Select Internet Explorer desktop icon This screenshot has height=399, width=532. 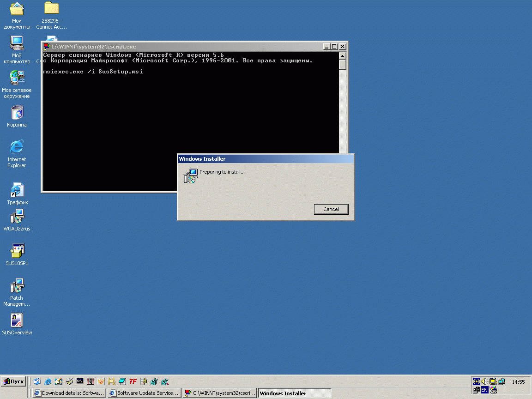tap(17, 154)
